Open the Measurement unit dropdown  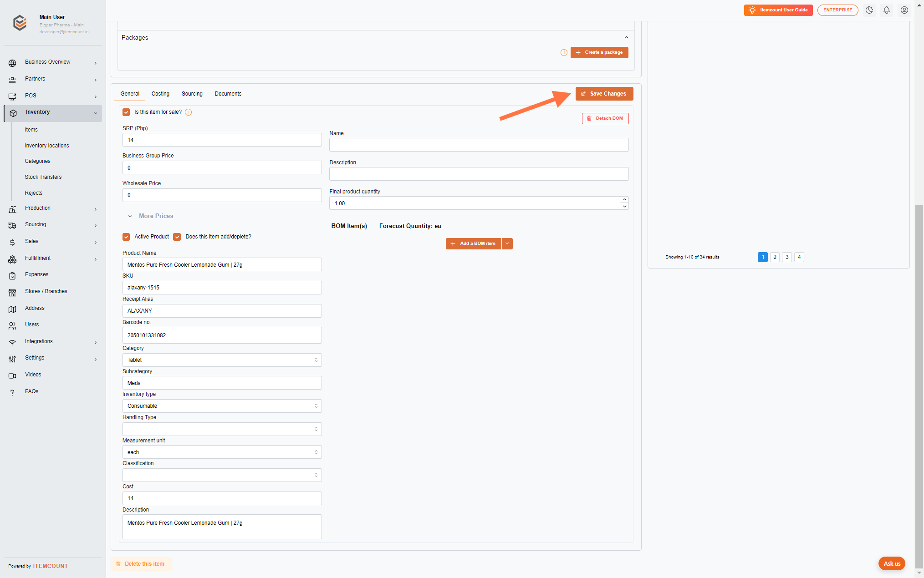pyautogui.click(x=222, y=452)
